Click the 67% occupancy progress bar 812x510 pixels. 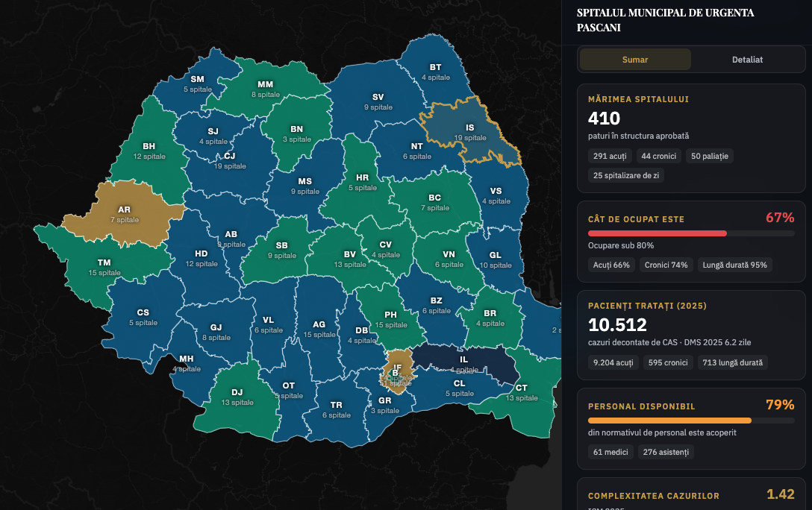pyautogui.click(x=691, y=233)
